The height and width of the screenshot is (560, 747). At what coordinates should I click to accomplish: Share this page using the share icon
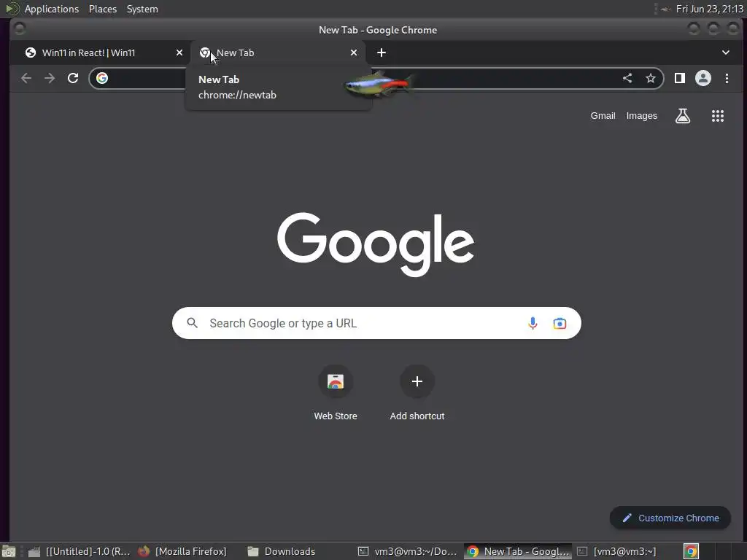coord(627,78)
